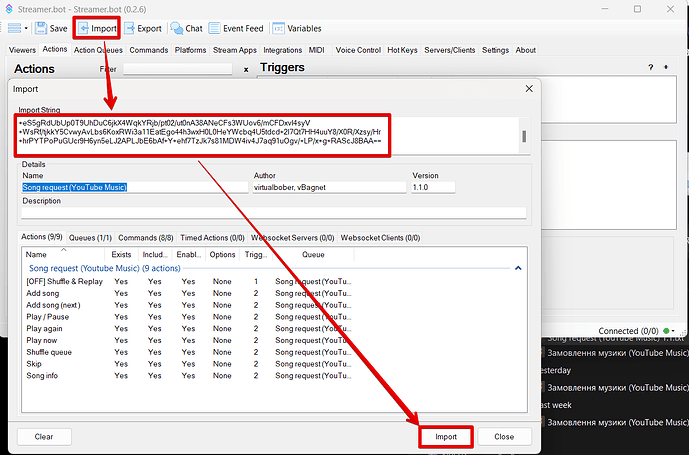The height and width of the screenshot is (455, 689).
Task: Select the Websocket Servers (0/0) tab
Action: (293, 238)
